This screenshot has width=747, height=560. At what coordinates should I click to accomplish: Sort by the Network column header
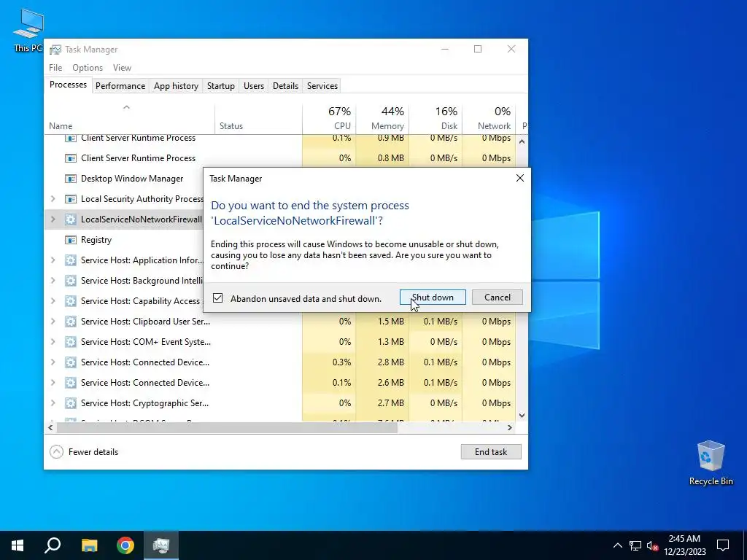[489, 118]
